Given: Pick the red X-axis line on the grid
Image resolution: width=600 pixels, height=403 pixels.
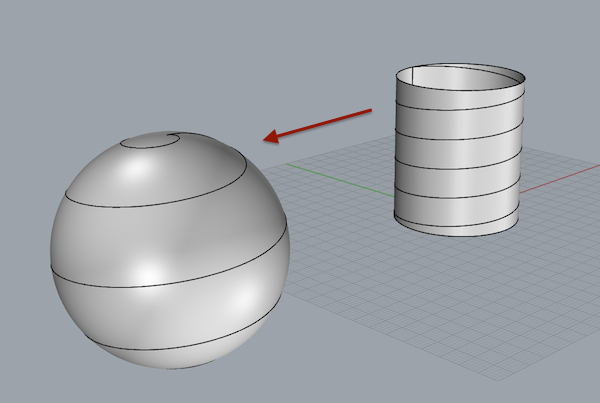Looking at the screenshot, I should pyautogui.click(x=559, y=178).
